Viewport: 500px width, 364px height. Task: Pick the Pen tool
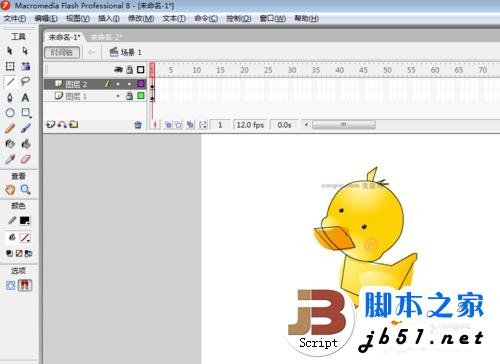point(10,97)
